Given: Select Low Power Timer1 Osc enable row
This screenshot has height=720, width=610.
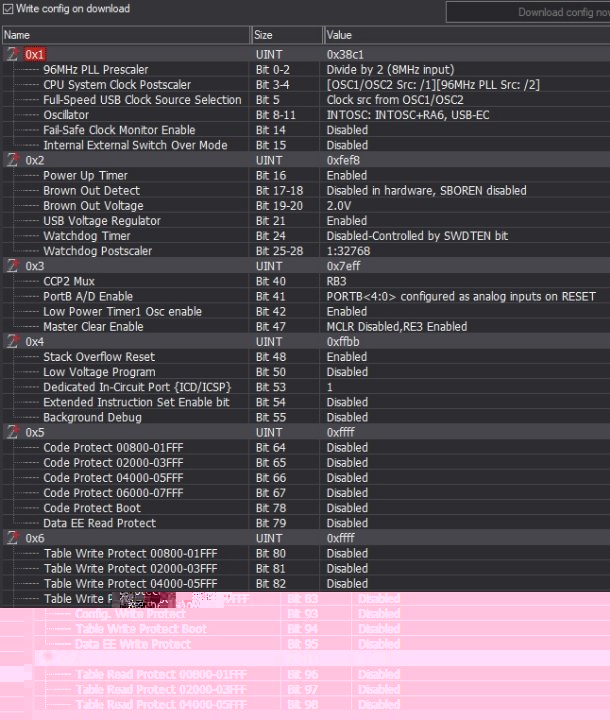Looking at the screenshot, I should 306,311.
